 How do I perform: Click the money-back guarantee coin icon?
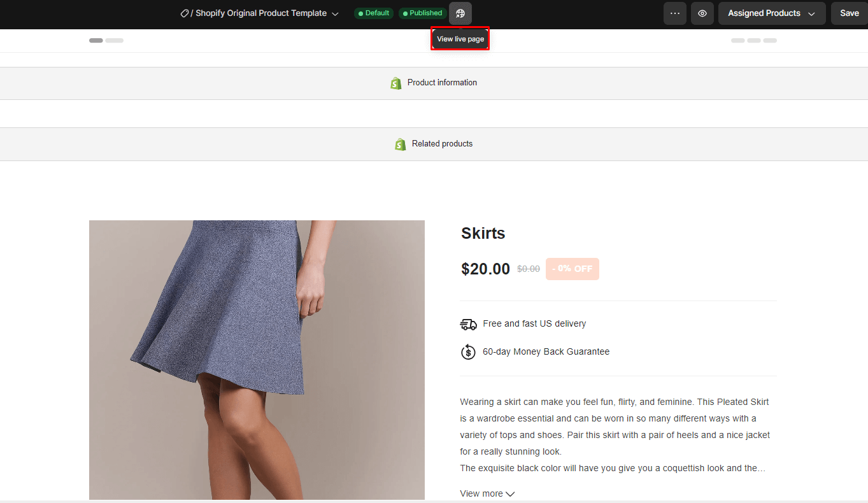(x=468, y=351)
